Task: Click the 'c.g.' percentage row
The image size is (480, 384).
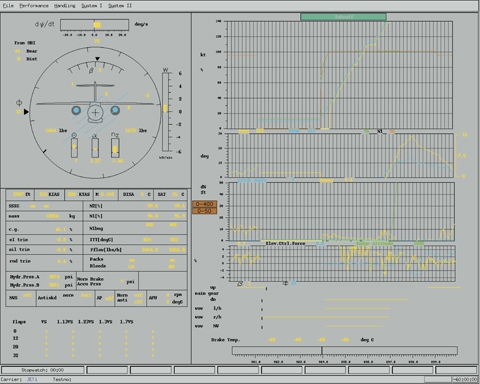Action: 44,229
